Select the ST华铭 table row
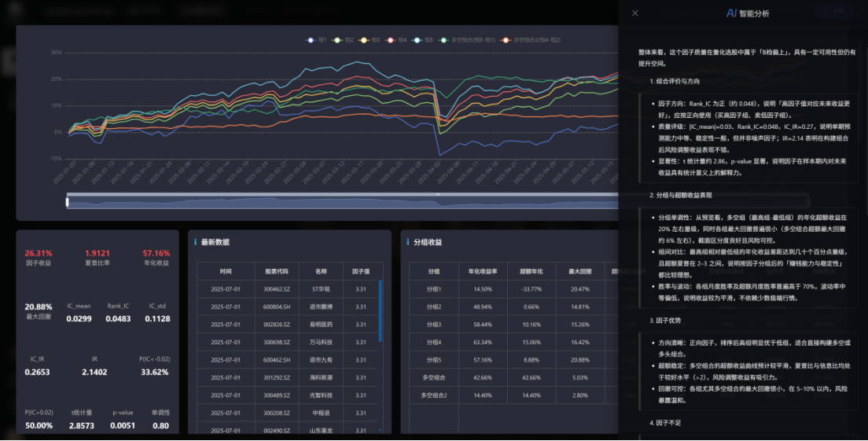This screenshot has height=441, width=868. [289, 289]
